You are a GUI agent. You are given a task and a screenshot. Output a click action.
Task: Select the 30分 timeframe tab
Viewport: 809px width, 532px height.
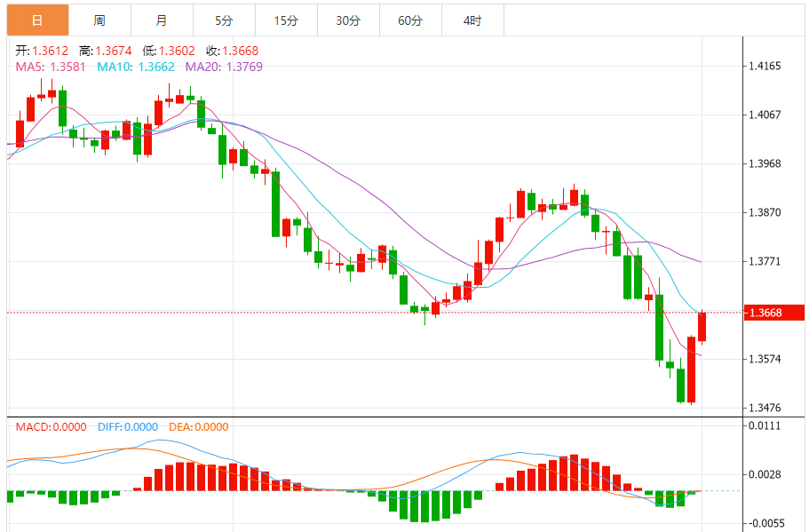click(348, 20)
